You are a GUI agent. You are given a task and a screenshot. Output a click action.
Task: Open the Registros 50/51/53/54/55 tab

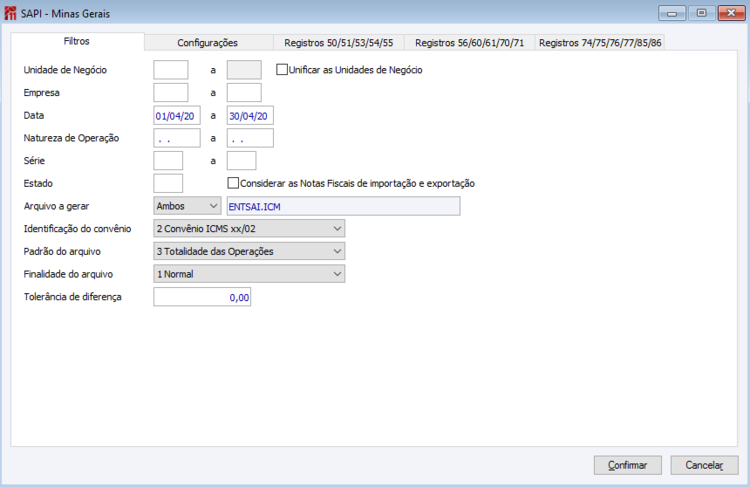pos(339,43)
